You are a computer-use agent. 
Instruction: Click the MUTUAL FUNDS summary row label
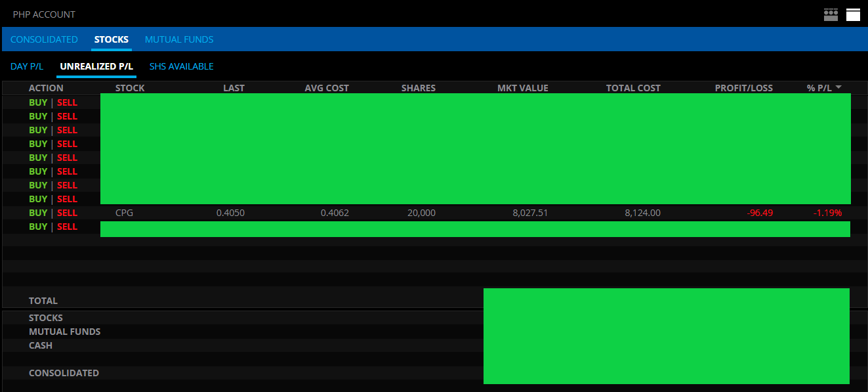[x=65, y=332]
